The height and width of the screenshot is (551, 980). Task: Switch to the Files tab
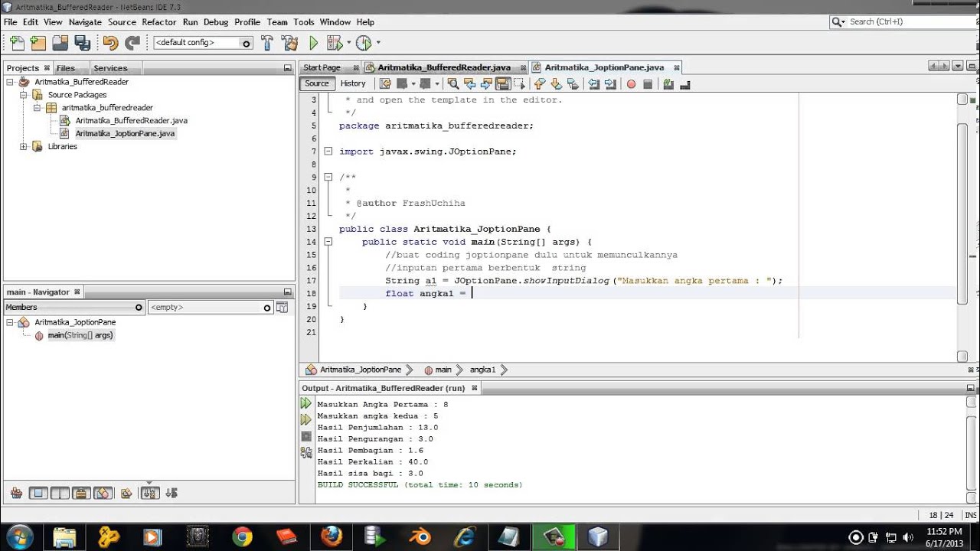point(66,68)
